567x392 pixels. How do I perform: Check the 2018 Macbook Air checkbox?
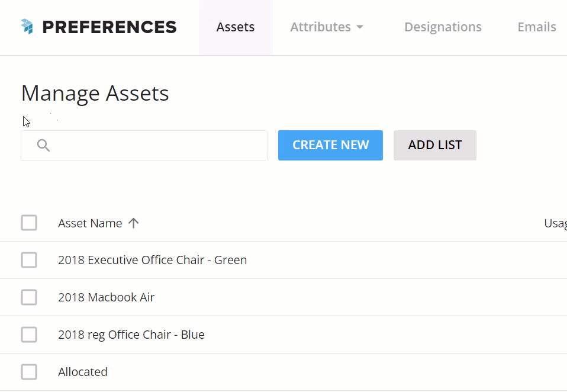[29, 297]
